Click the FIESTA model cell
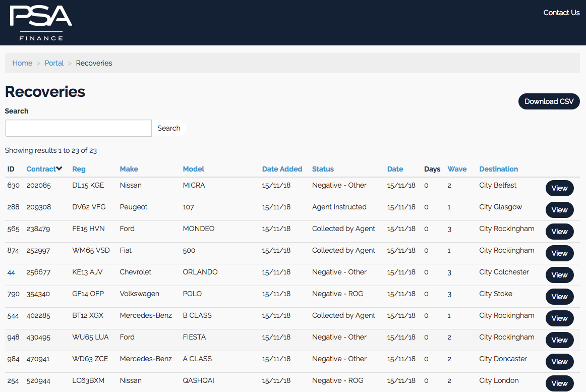 click(x=194, y=337)
